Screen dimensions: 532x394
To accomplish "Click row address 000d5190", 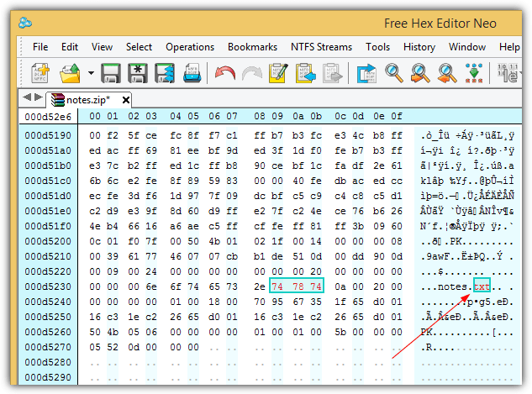I will click(x=48, y=135).
